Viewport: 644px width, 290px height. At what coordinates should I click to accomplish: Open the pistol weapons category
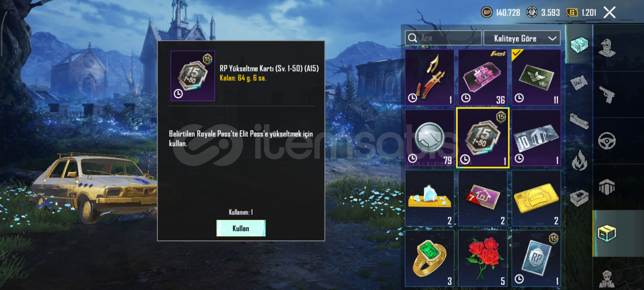coord(607,95)
